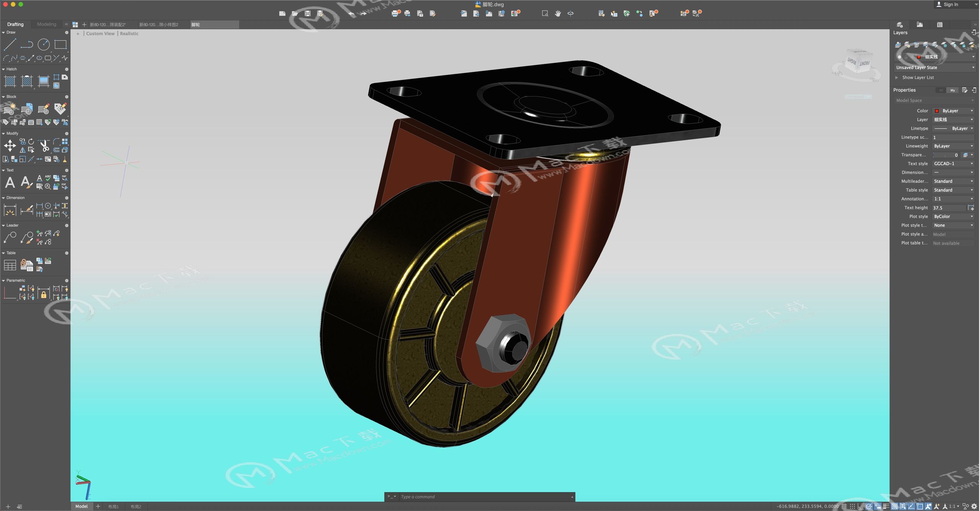Click the Save icon in top toolbar
The width and height of the screenshot is (980, 511).
click(x=307, y=13)
